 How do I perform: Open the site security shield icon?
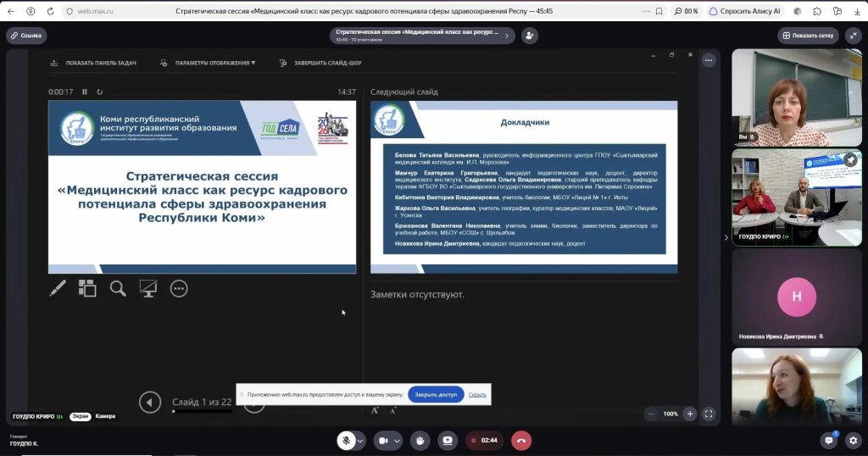coord(69,11)
